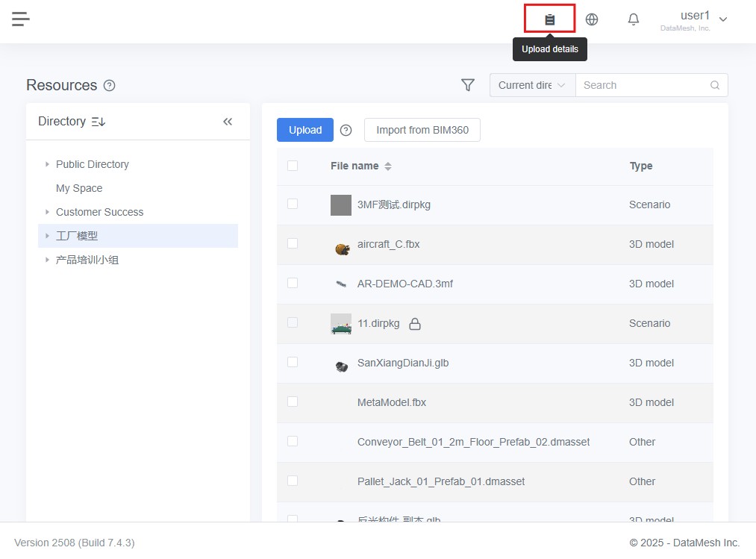Open the notifications bell
The image size is (756, 559).
pyautogui.click(x=634, y=19)
